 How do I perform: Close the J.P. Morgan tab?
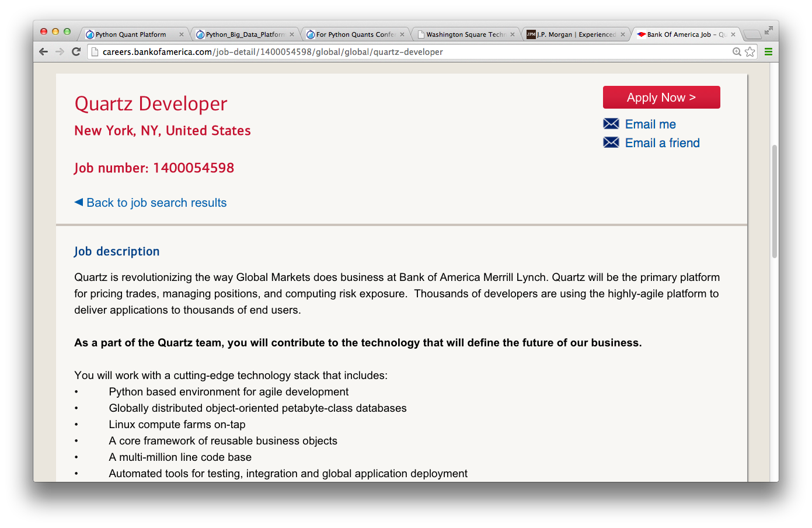[x=623, y=34]
